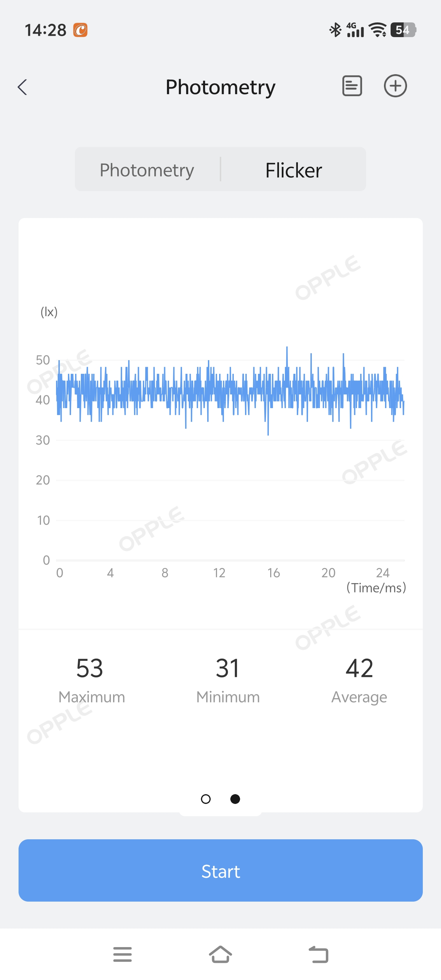Tap the battery indicator in status bar
The image size is (441, 980).
[x=403, y=30]
